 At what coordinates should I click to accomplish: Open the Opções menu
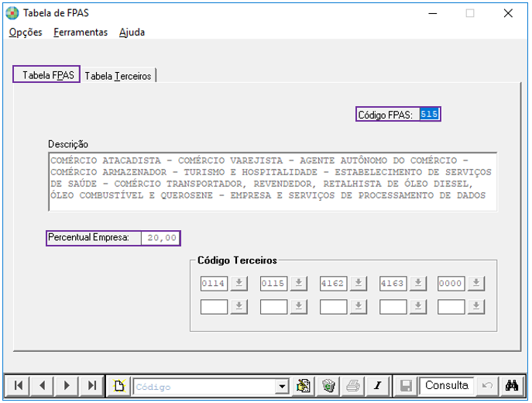click(x=26, y=33)
